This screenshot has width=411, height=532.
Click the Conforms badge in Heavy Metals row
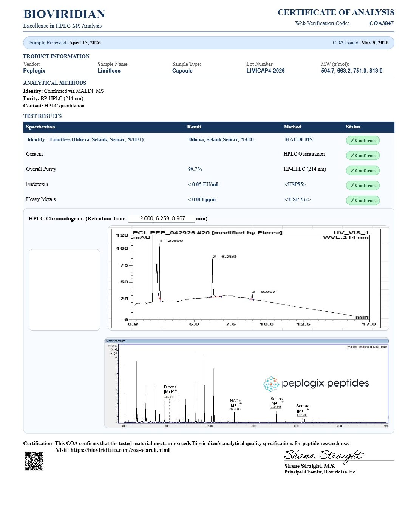[x=363, y=201]
